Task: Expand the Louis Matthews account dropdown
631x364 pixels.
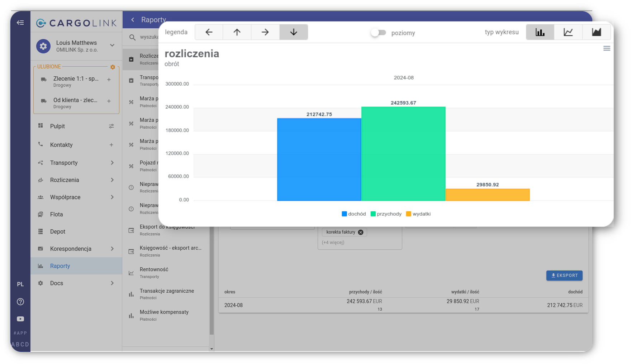Action: click(x=112, y=45)
